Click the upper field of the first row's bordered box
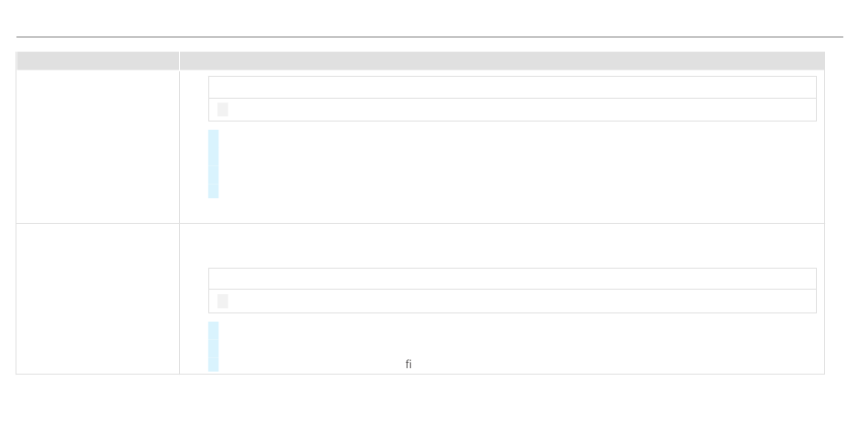Viewport: 868px width, 434px height. tap(513, 88)
